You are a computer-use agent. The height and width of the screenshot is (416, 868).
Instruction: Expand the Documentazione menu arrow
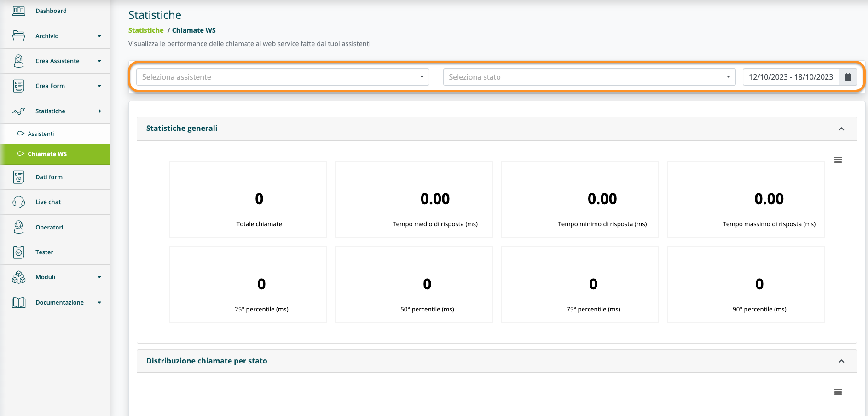point(99,302)
